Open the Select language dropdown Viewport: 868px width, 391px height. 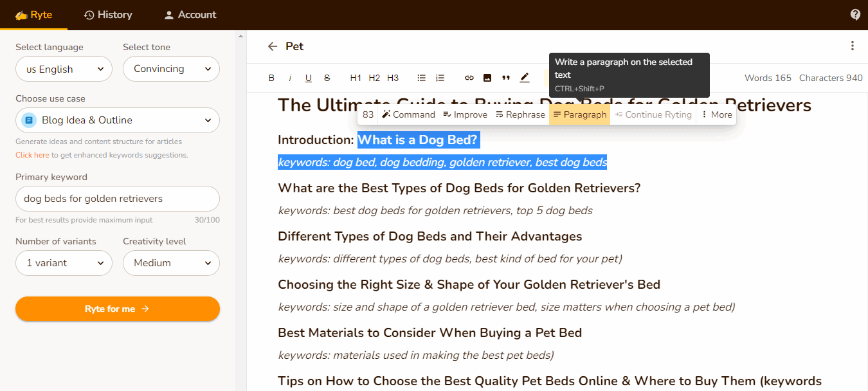tap(63, 69)
